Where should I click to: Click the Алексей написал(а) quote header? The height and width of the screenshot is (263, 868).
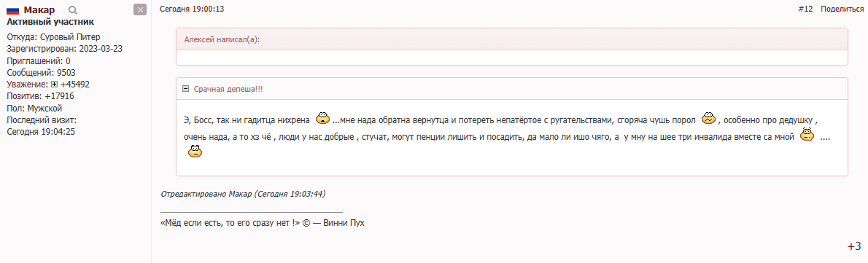222,40
